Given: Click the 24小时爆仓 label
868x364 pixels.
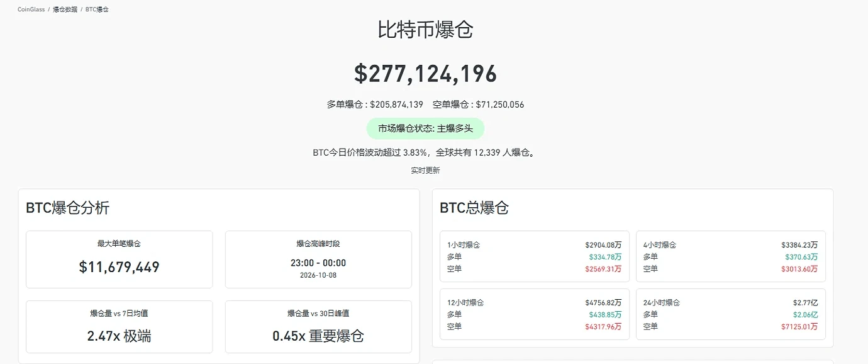Looking at the screenshot, I should [662, 303].
